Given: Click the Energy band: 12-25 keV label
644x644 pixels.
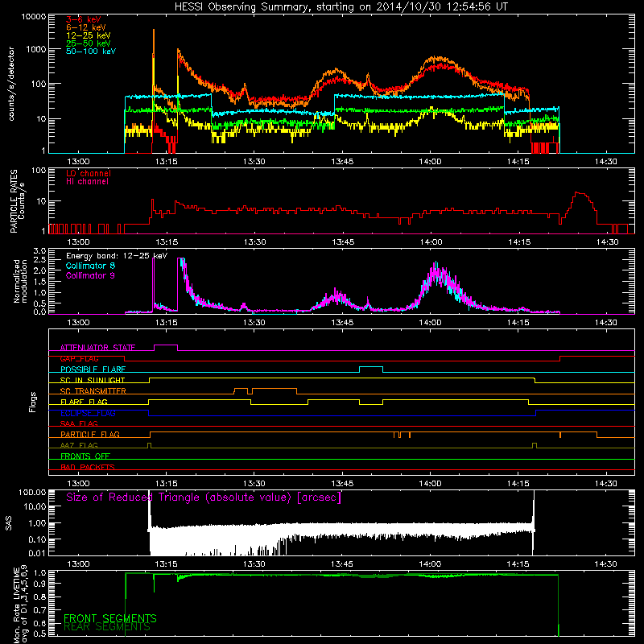Looking at the screenshot, I should [117, 256].
